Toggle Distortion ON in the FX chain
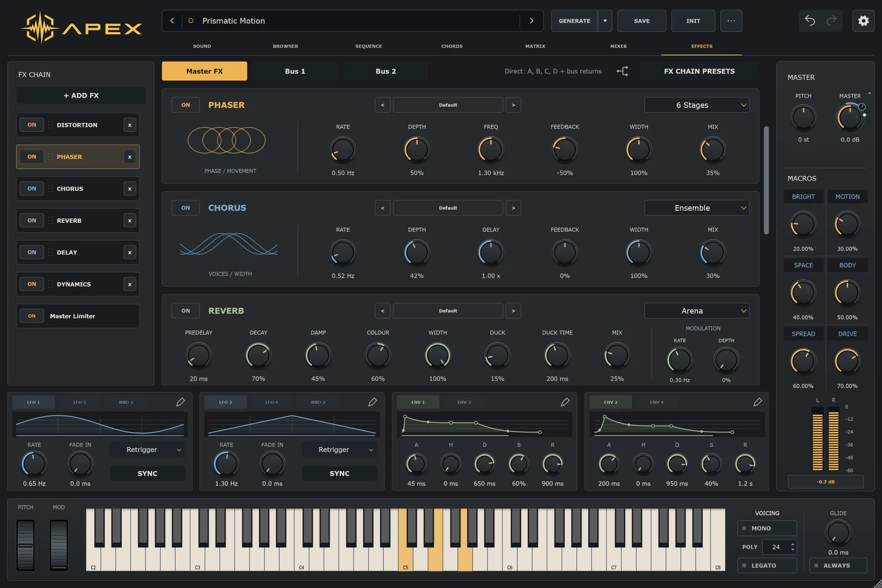882x588 pixels. [x=32, y=125]
